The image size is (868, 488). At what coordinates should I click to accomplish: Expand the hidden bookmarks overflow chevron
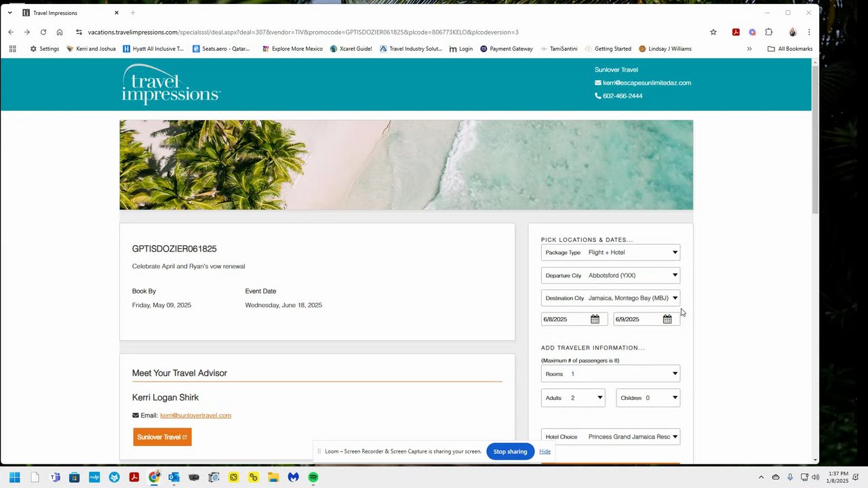tap(749, 49)
